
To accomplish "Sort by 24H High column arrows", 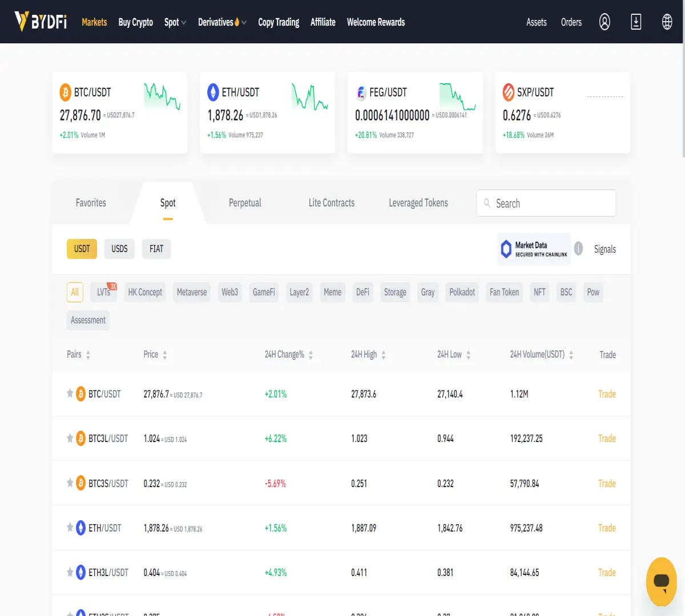I will pyautogui.click(x=384, y=355).
